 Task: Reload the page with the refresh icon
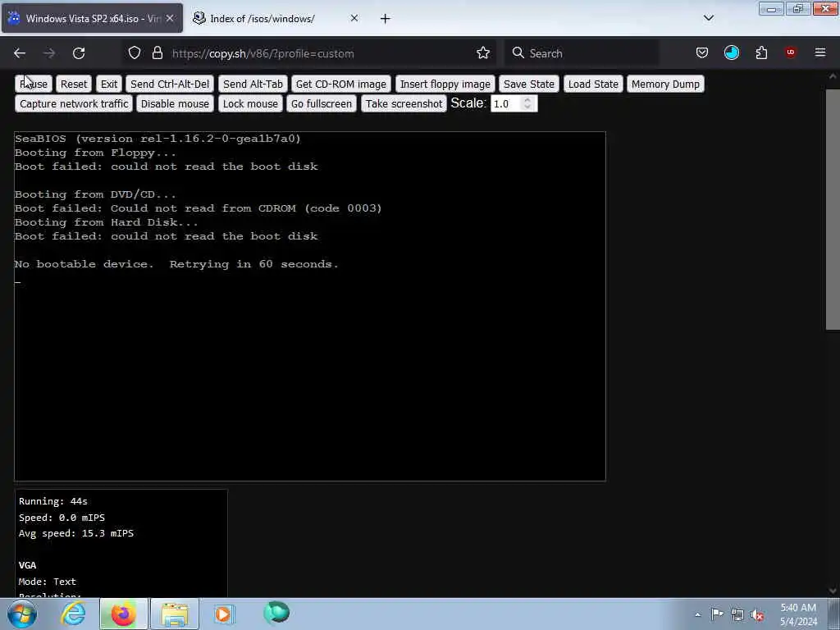tap(79, 53)
